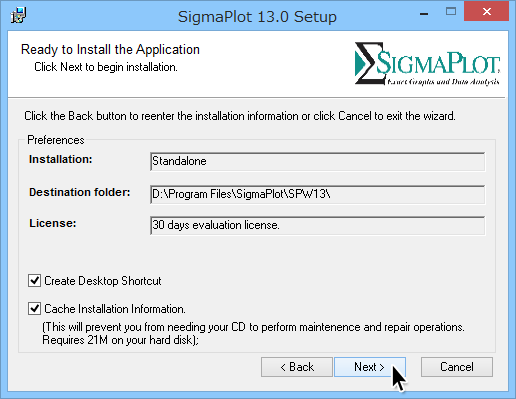Click the "Installation:" label

click(x=60, y=159)
